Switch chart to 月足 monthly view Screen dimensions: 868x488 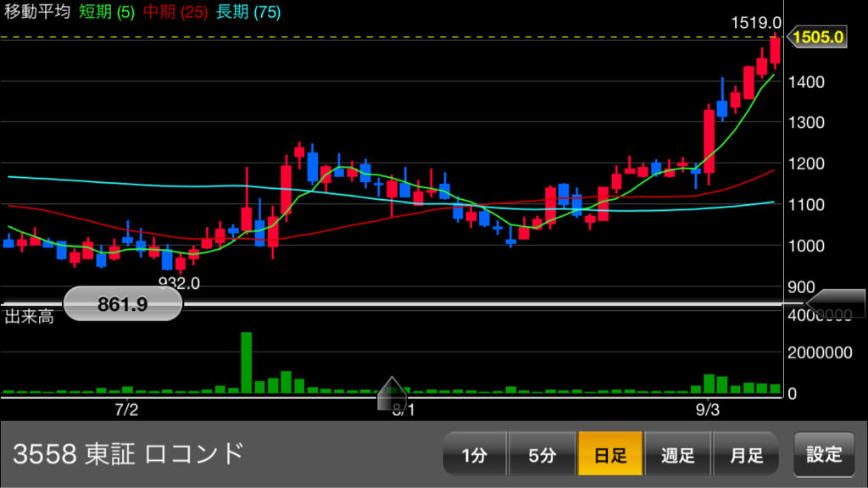[746, 454]
